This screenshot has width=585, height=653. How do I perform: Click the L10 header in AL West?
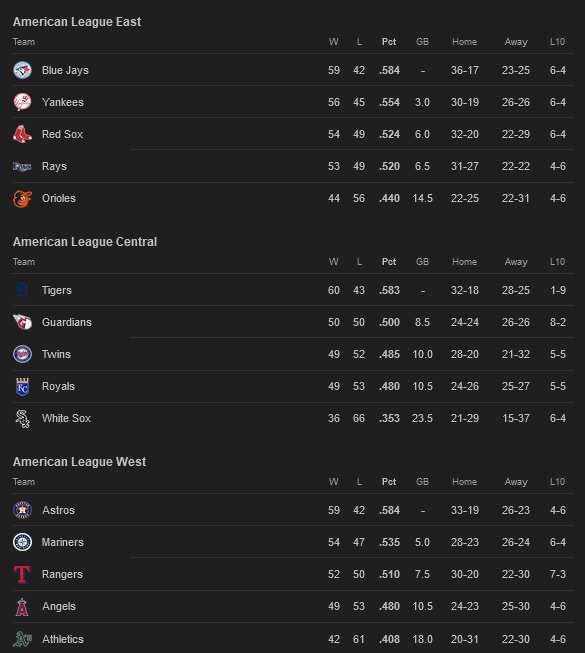557,481
